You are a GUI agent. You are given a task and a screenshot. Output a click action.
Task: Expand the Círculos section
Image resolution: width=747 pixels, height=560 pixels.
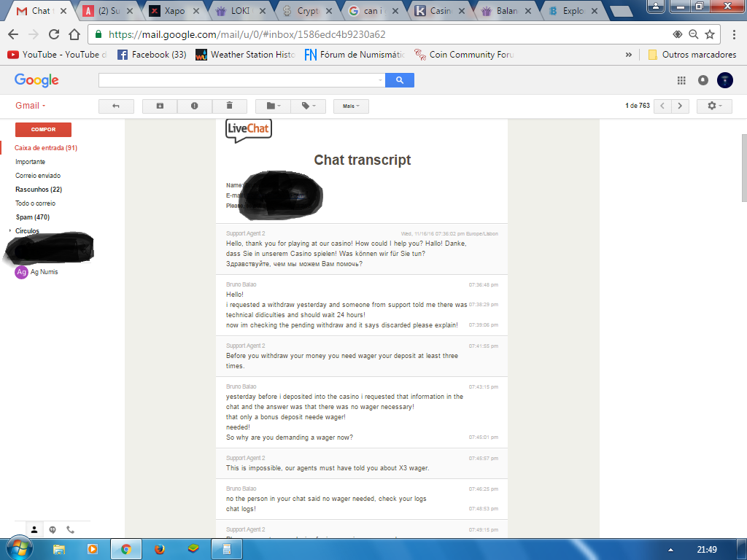(x=9, y=230)
